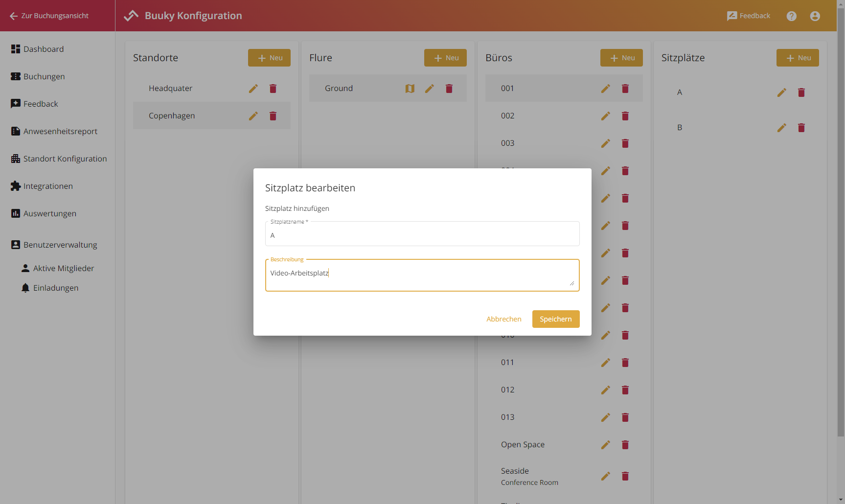Add a new Flur
This screenshot has width=845, height=504.
445,58
